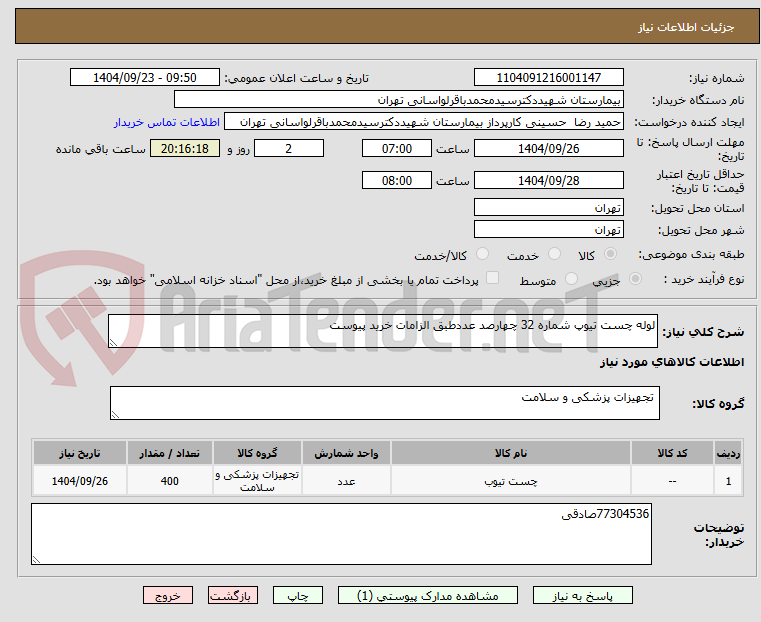
Task: Click the گروه کالا text area
Action: click(385, 403)
